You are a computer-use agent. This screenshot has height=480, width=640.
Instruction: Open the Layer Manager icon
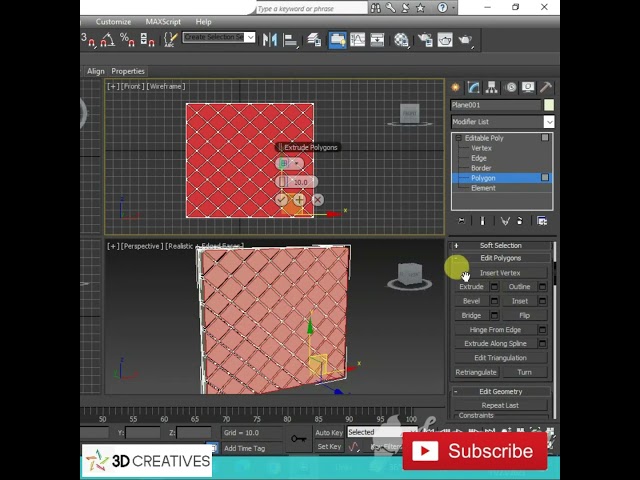314,40
